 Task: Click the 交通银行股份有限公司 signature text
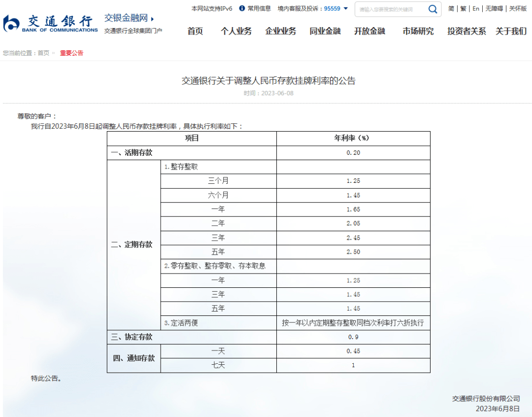[486, 399]
